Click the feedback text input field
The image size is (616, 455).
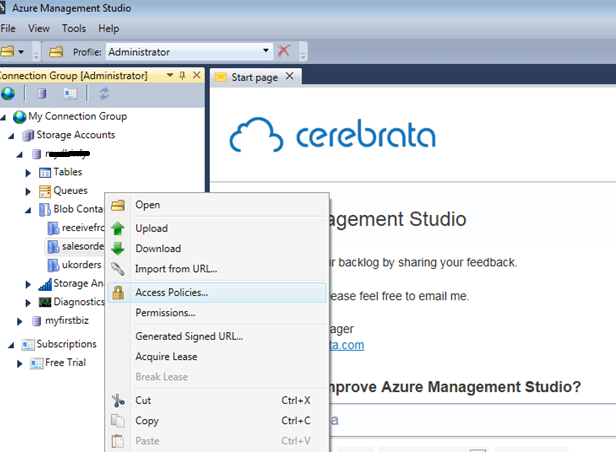tap(473, 420)
